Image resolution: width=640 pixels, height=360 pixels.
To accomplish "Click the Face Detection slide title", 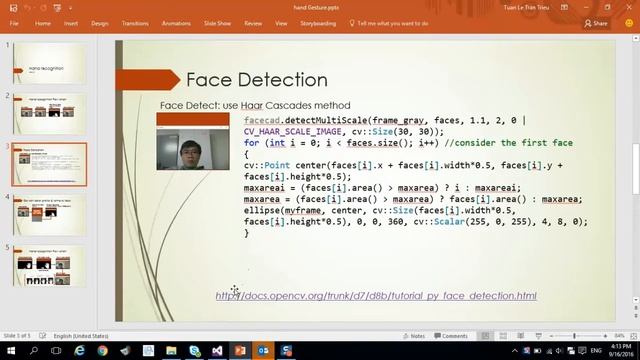I will tap(257, 80).
